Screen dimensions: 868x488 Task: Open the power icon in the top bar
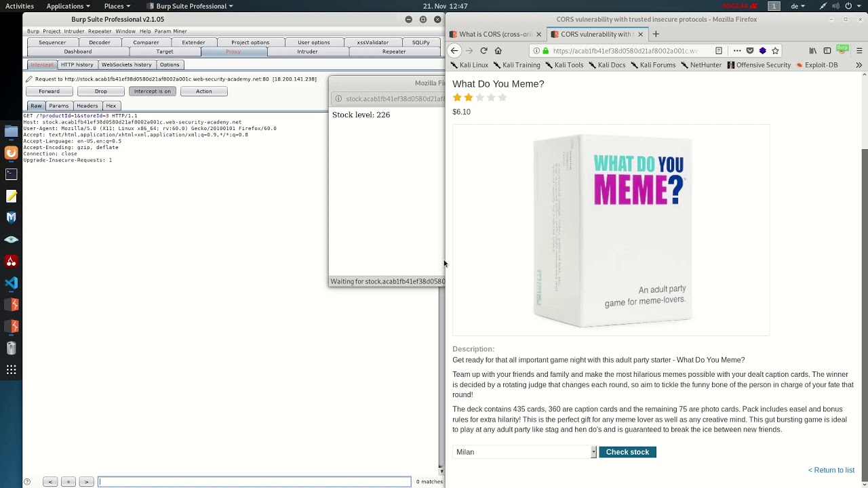tap(848, 6)
